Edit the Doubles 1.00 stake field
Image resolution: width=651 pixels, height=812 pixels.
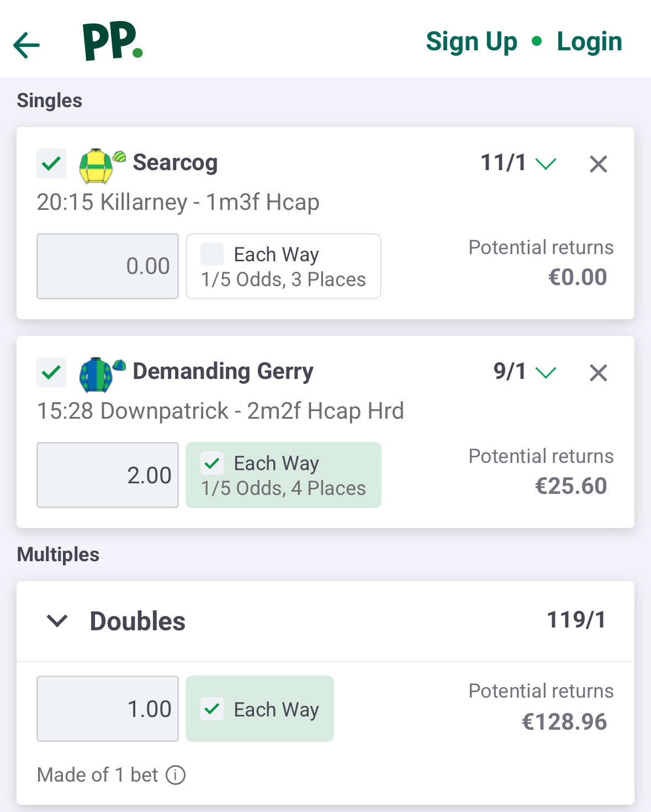[108, 709]
